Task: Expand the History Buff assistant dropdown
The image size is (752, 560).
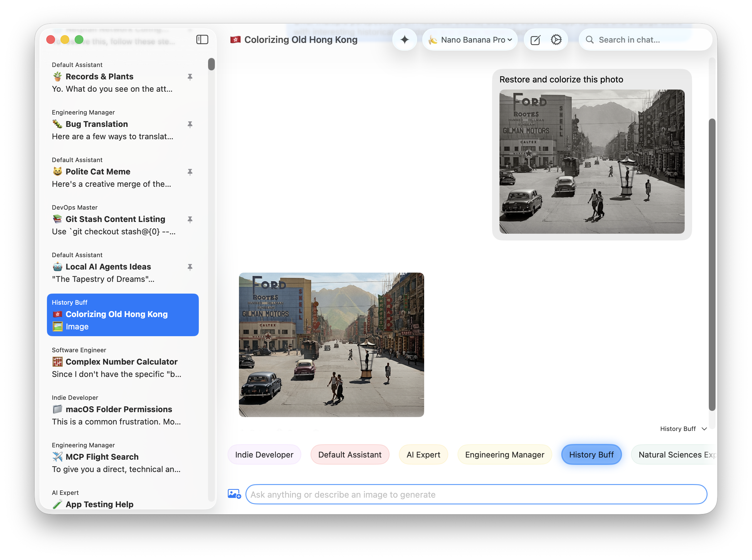Action: click(x=683, y=429)
